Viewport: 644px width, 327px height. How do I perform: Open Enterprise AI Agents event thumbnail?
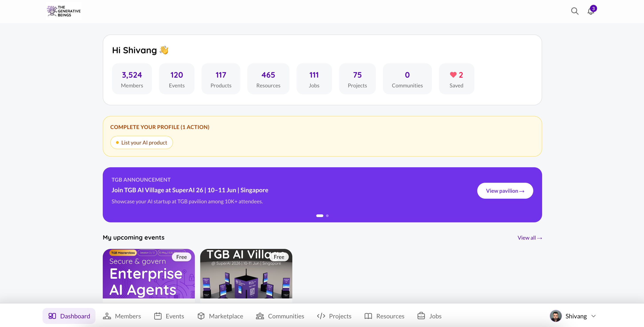point(149,273)
